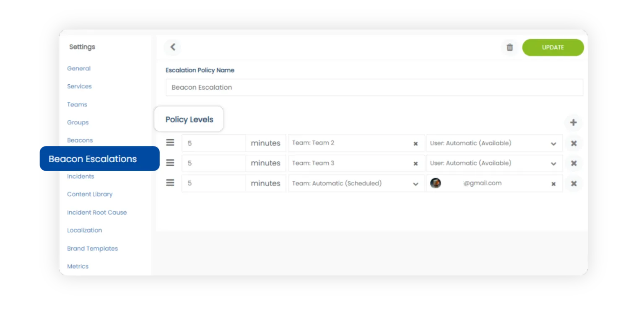This screenshot has width=644, height=312.
Task: Click the minutes label in the Team 3 row
Action: (x=265, y=163)
